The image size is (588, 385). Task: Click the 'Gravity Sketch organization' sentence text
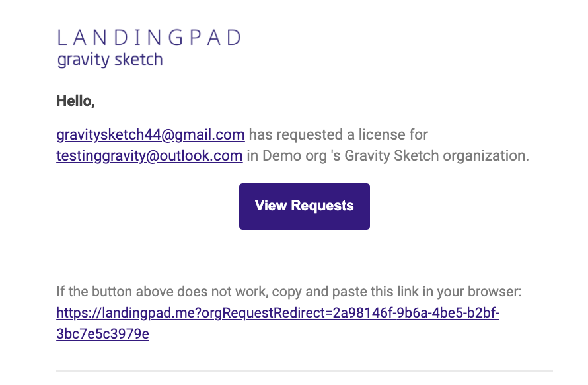tap(437, 155)
